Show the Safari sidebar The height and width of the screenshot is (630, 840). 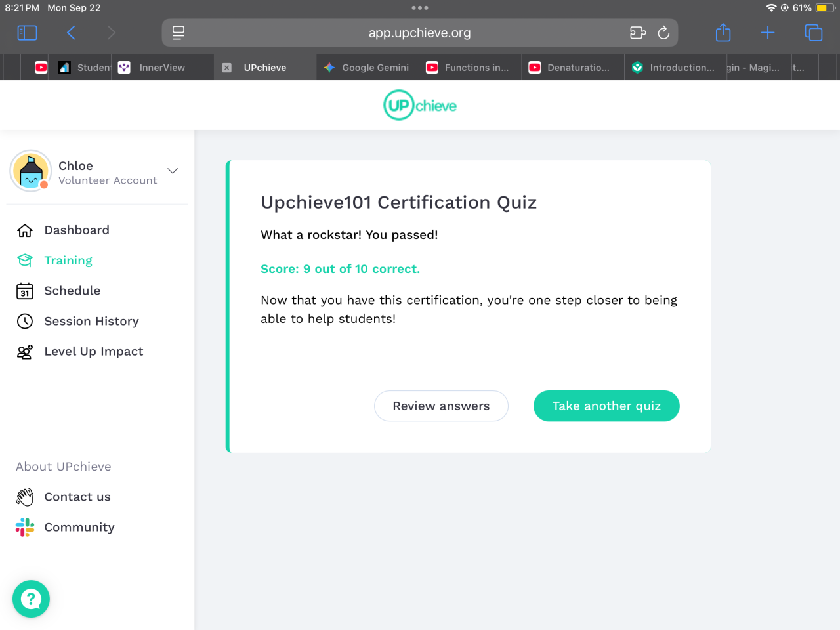tap(27, 33)
